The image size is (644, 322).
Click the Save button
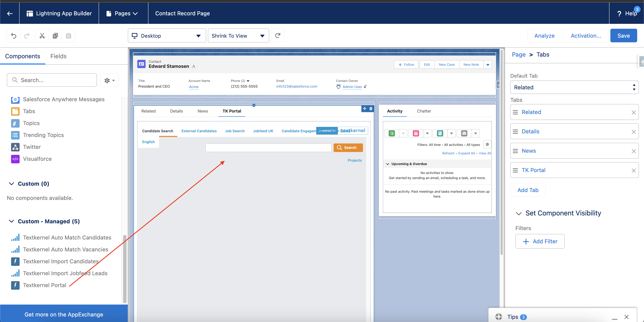pyautogui.click(x=623, y=36)
